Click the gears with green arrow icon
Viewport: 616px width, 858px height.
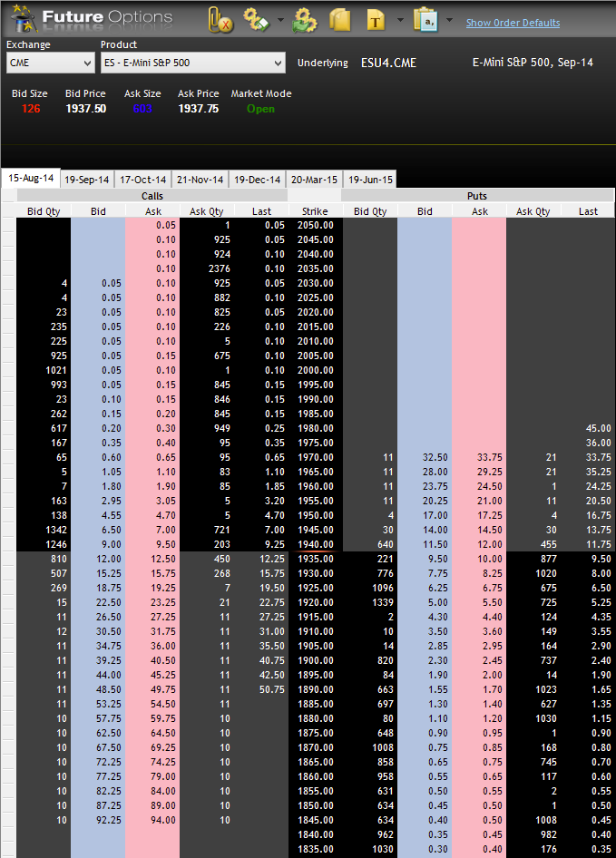click(x=303, y=19)
